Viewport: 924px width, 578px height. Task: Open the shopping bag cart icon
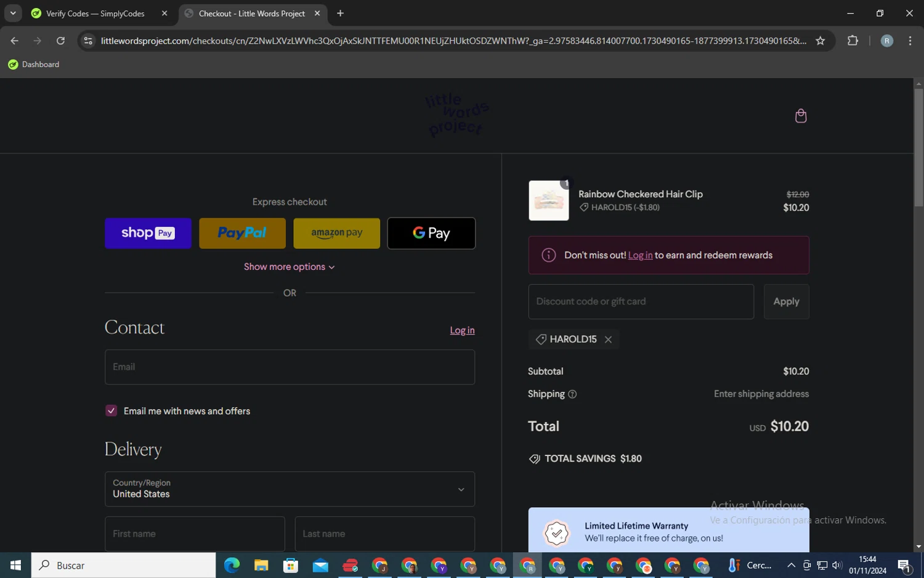coord(800,116)
